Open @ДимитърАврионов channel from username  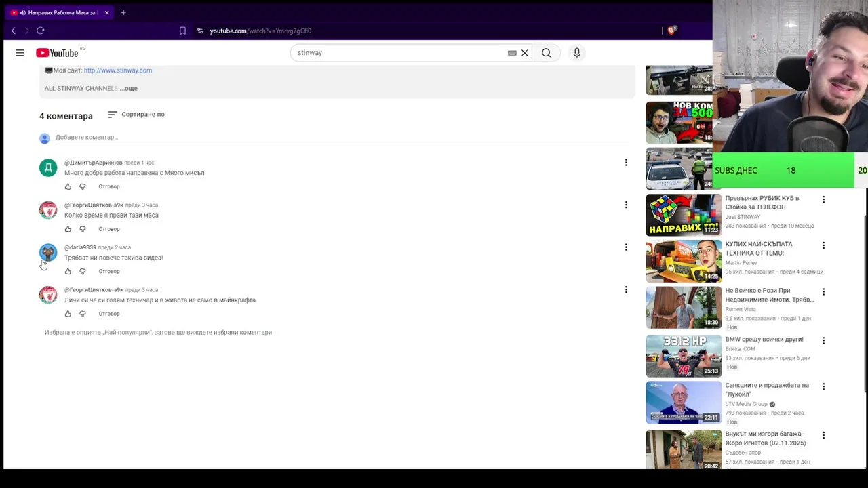pos(93,163)
